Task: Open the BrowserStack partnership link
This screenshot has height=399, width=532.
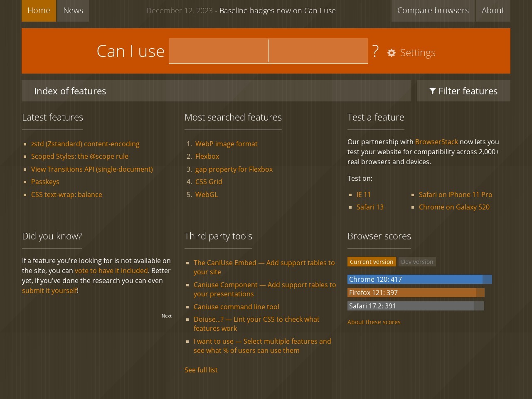Action: point(436,142)
